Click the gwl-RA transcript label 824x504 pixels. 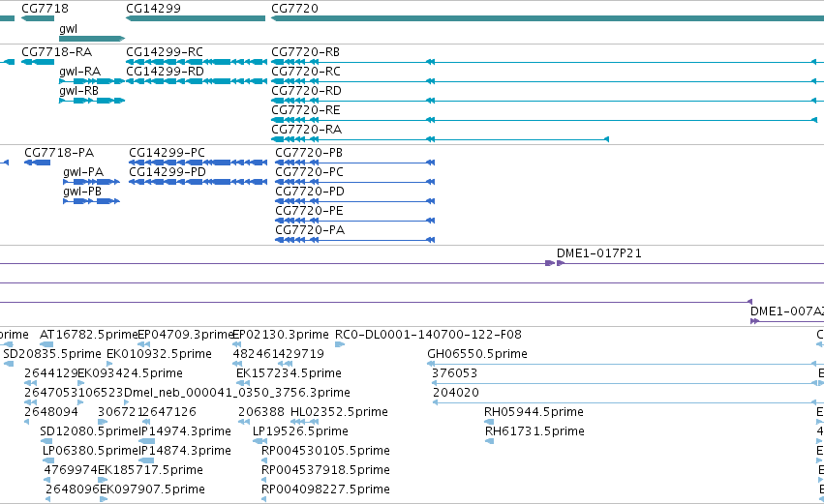79,72
